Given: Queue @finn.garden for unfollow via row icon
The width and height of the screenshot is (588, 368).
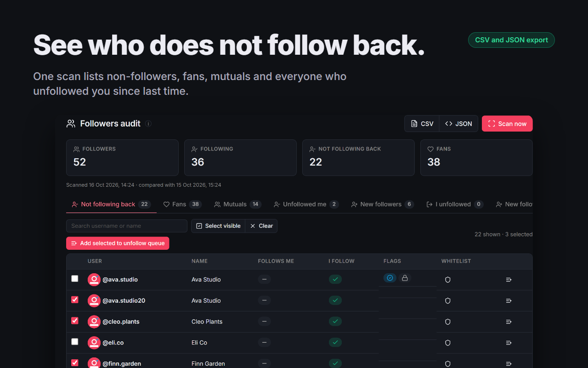Looking at the screenshot, I should click(x=509, y=364).
